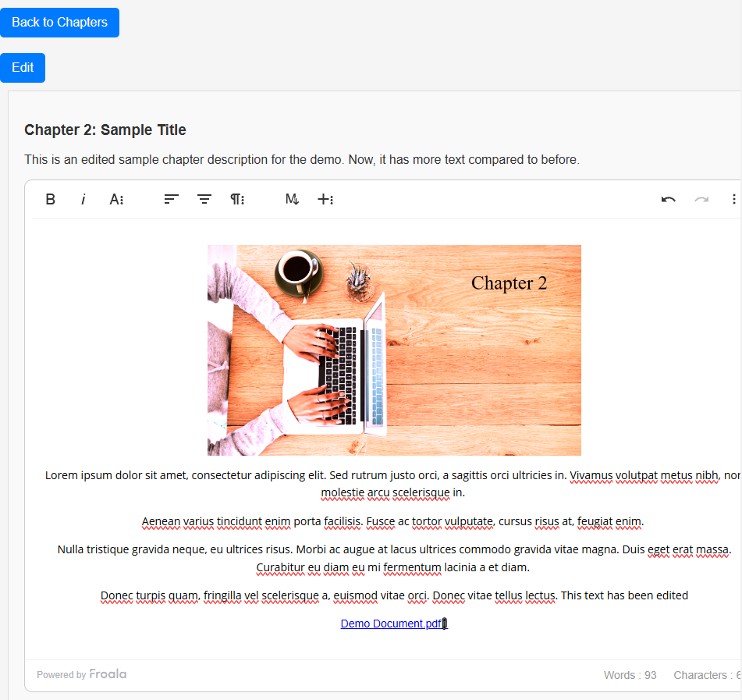Expand more paragraph options (¶ icon)

[x=237, y=200]
